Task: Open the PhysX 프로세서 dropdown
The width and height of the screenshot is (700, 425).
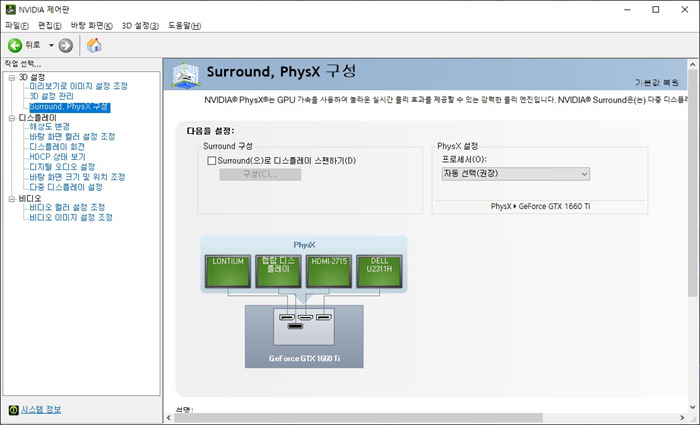Action: click(x=516, y=174)
